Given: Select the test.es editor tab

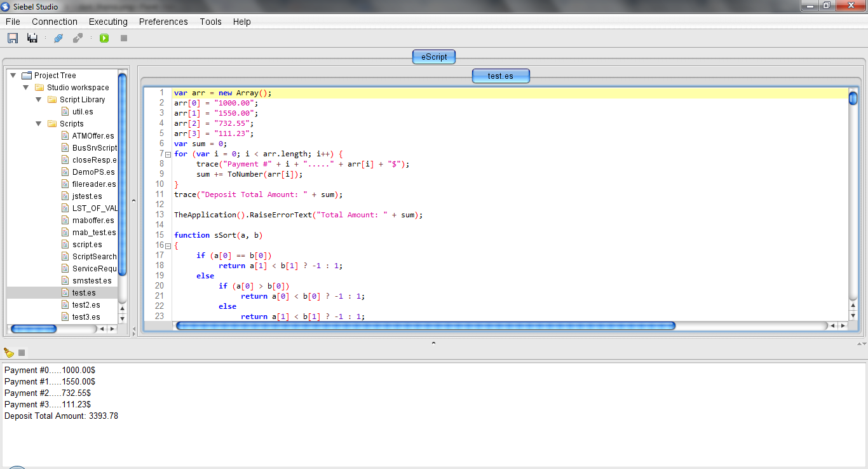Looking at the screenshot, I should [501, 76].
